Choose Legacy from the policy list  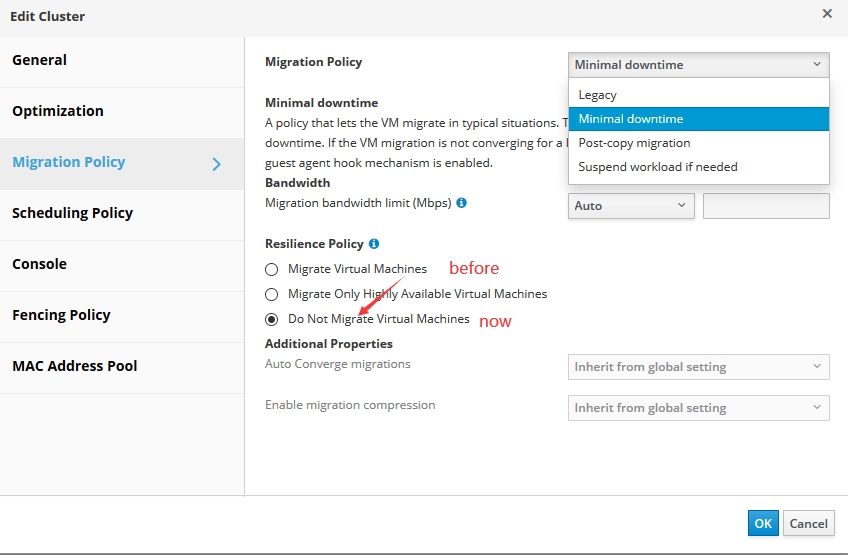[598, 95]
